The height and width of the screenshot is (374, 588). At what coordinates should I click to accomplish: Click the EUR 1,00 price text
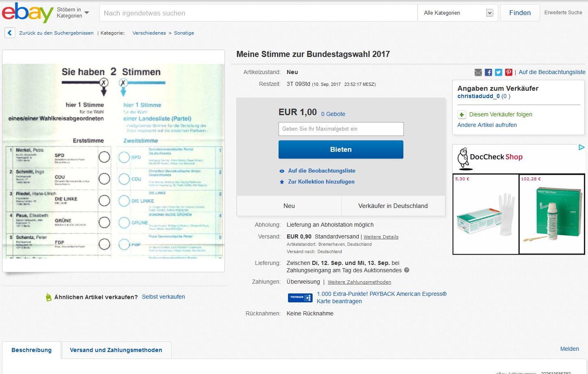click(298, 112)
